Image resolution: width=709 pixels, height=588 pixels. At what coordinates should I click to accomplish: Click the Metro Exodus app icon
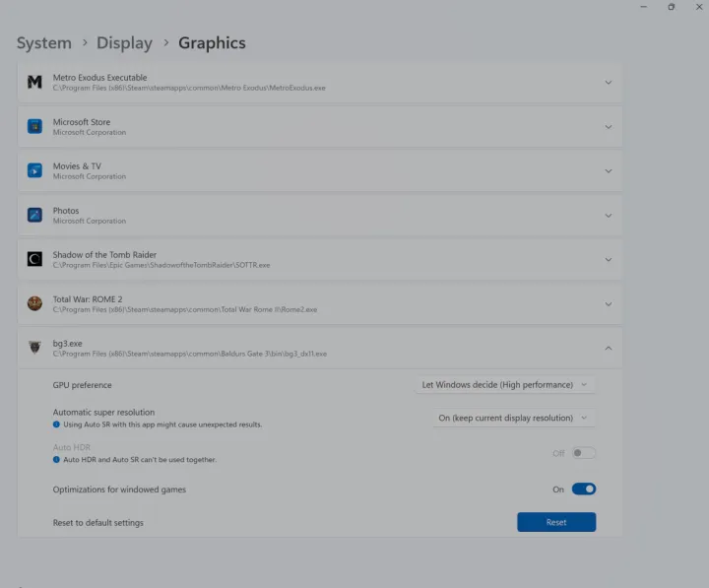(34, 83)
